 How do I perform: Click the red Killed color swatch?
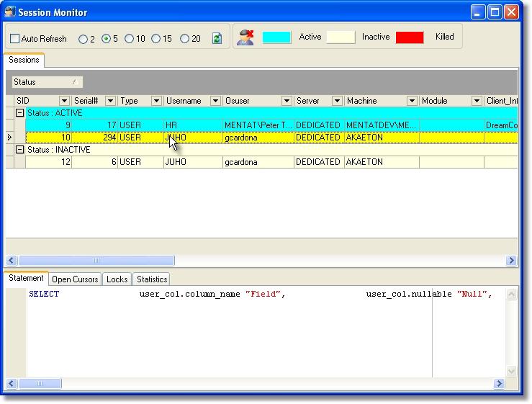click(x=410, y=37)
